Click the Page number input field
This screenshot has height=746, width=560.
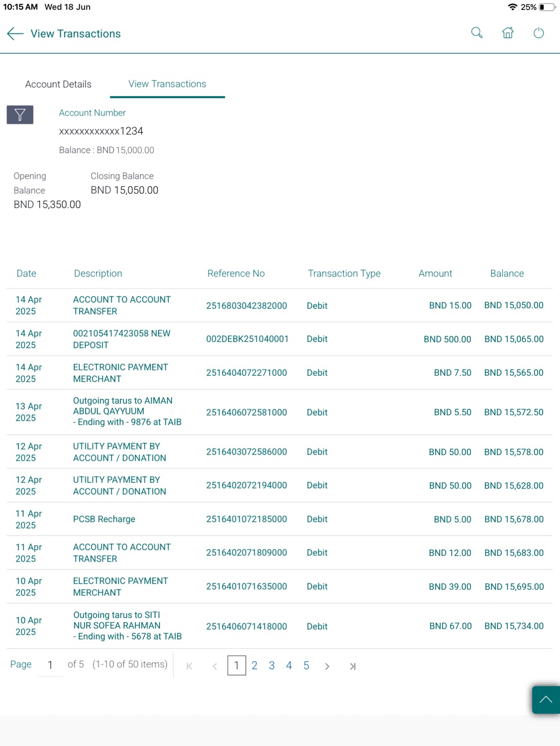point(50,665)
